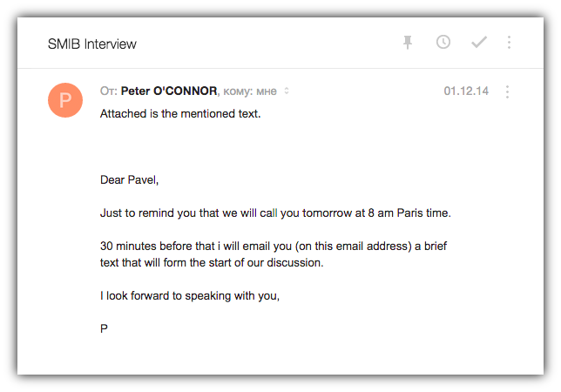Click 'I look forward to speaking with you,'

pyautogui.click(x=190, y=295)
